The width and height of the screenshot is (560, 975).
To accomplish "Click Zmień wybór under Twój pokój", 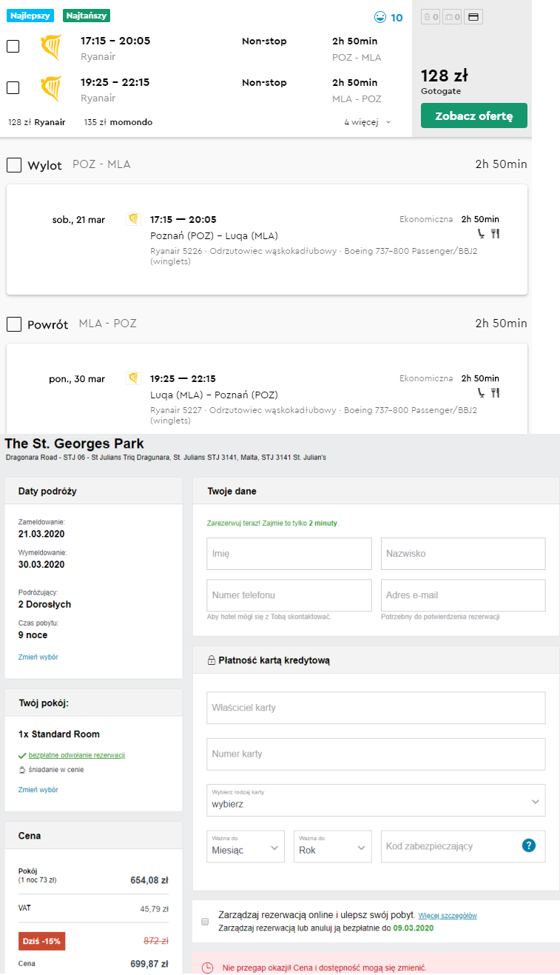I will tap(38, 790).
